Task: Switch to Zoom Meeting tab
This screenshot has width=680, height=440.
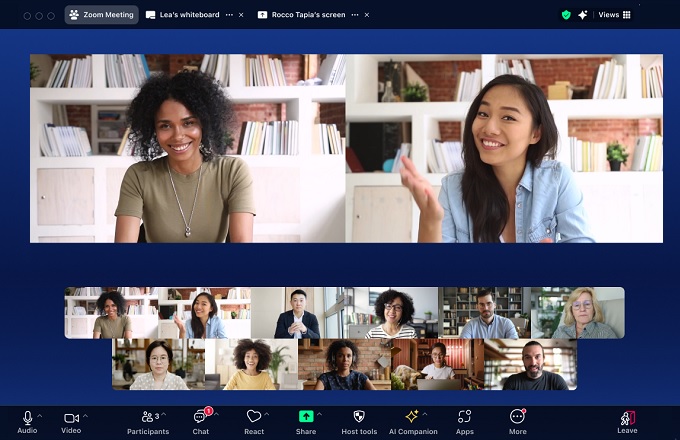Action: (101, 15)
